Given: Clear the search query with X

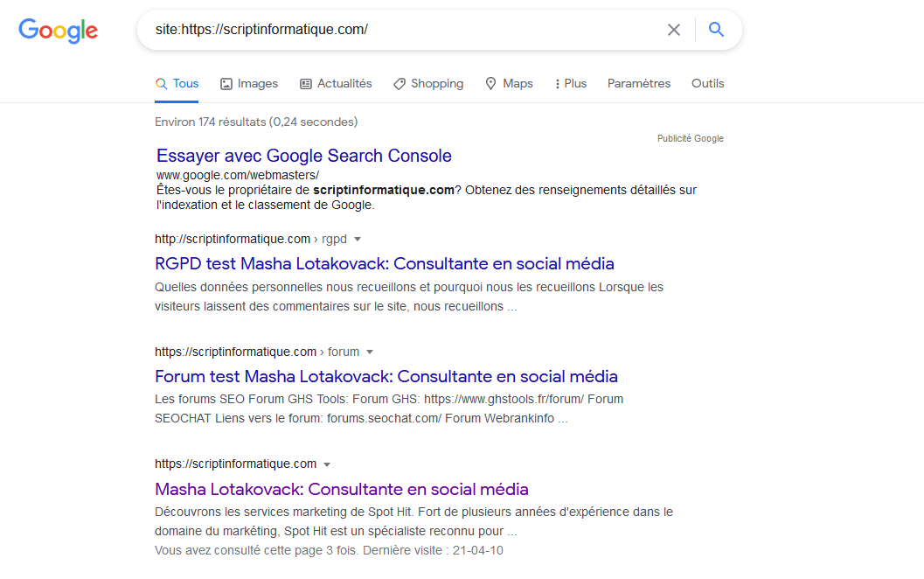Looking at the screenshot, I should point(674,30).
